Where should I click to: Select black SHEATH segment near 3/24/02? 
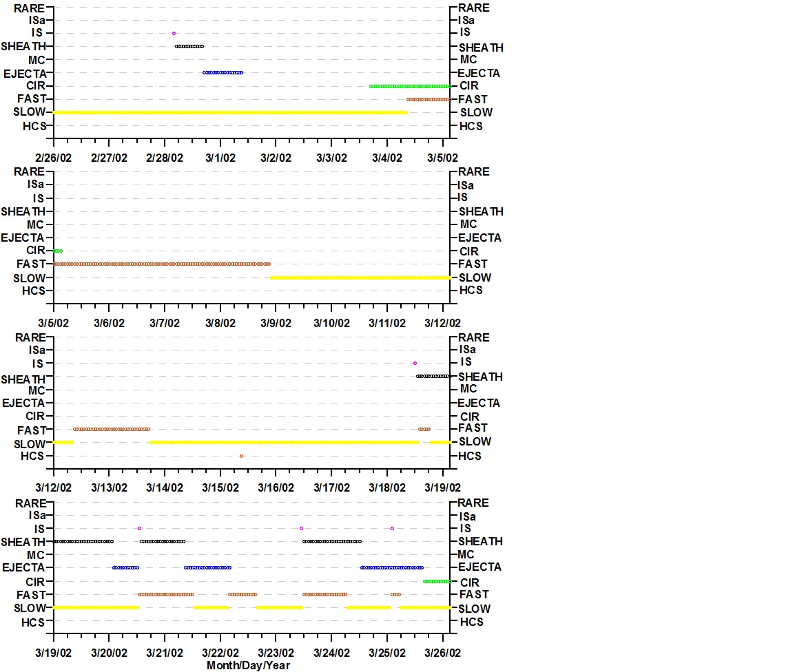(332, 541)
